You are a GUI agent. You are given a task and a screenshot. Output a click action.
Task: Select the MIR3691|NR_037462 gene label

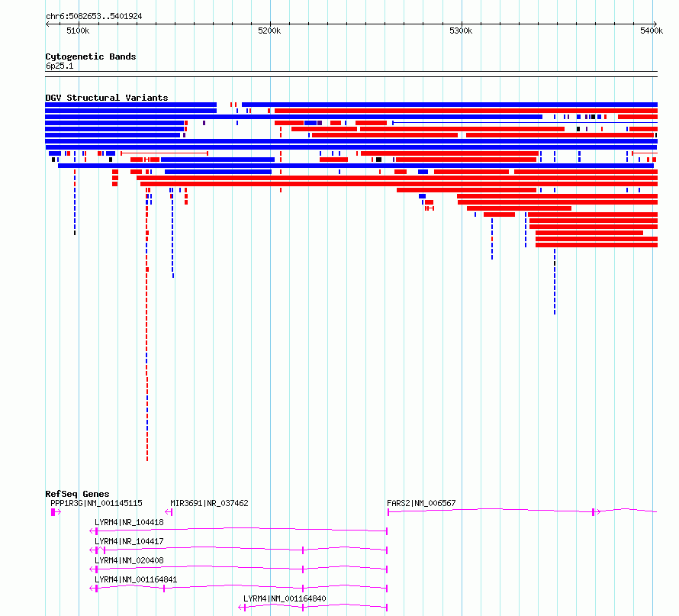point(209,503)
